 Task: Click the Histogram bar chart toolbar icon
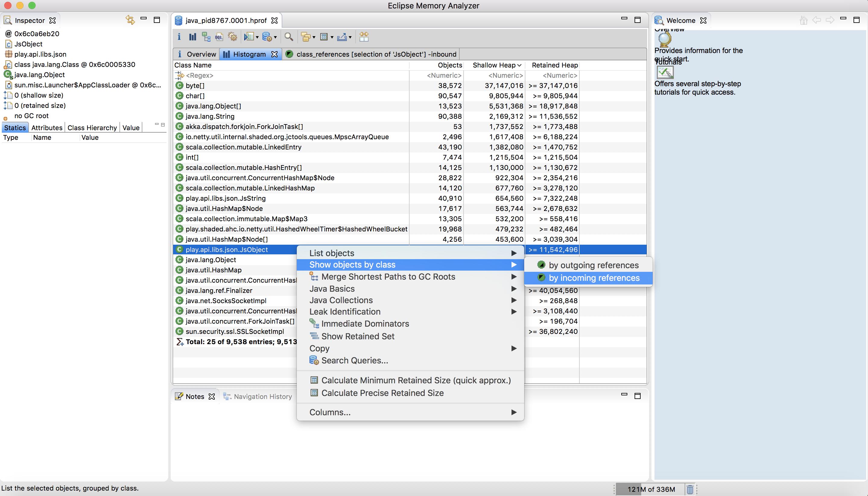193,37
